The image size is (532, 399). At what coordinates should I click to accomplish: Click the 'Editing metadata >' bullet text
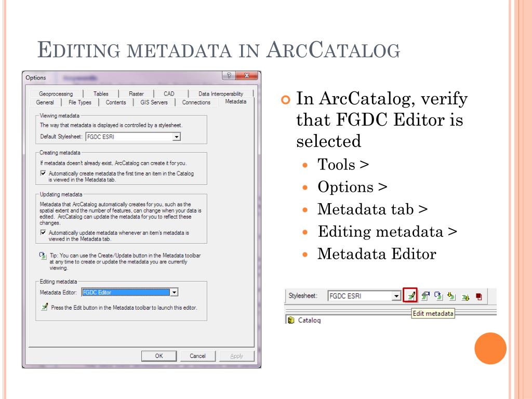point(387,232)
